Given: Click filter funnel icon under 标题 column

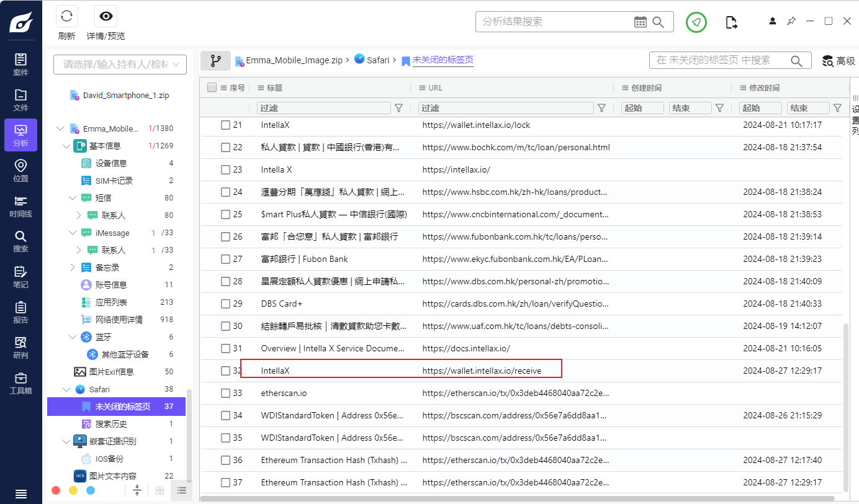Looking at the screenshot, I should pyautogui.click(x=398, y=108).
